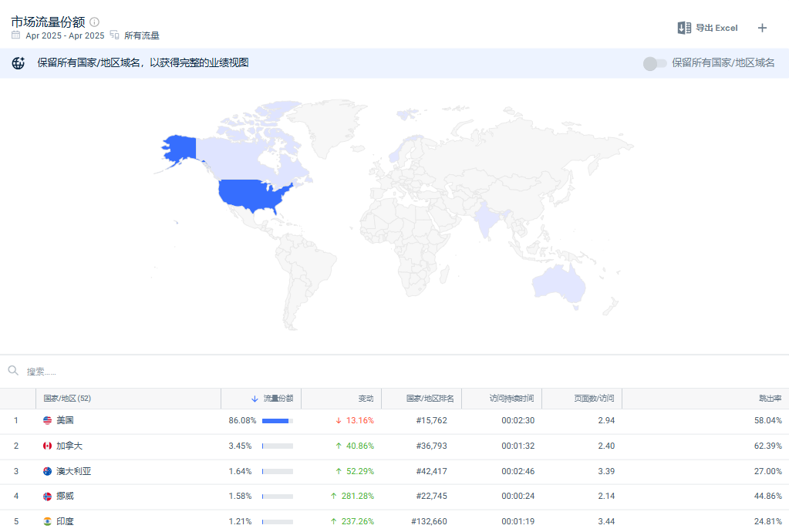Click the 变动 column header

click(366, 399)
